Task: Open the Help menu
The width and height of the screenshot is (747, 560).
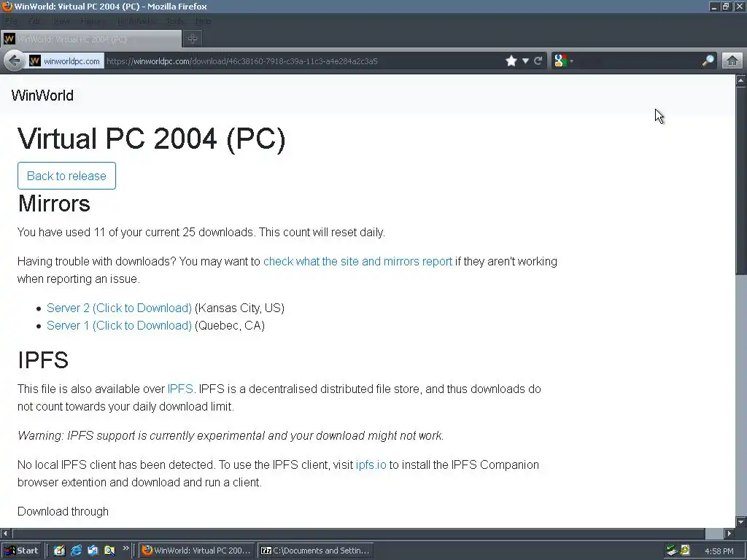Action: pyautogui.click(x=204, y=21)
